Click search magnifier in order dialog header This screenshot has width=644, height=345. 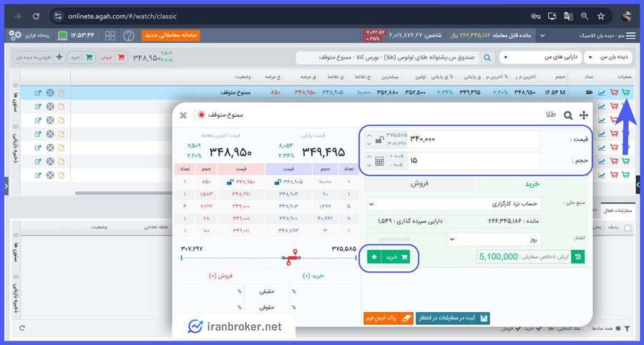[x=568, y=115]
